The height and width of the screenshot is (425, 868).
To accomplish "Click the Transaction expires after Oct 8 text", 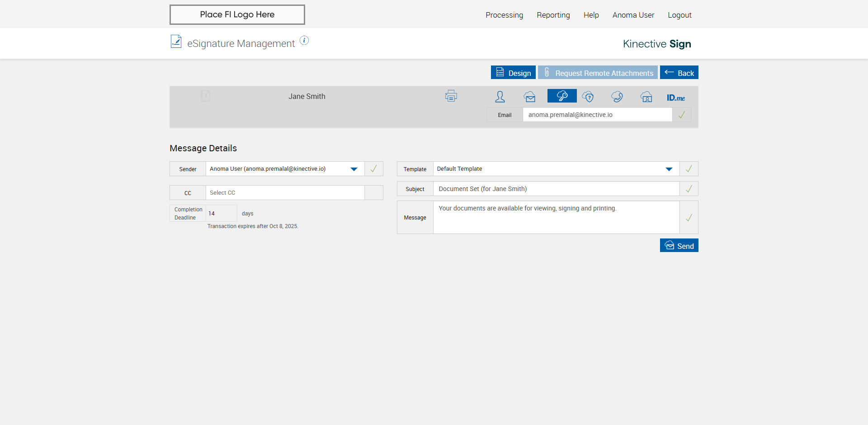I will (253, 226).
